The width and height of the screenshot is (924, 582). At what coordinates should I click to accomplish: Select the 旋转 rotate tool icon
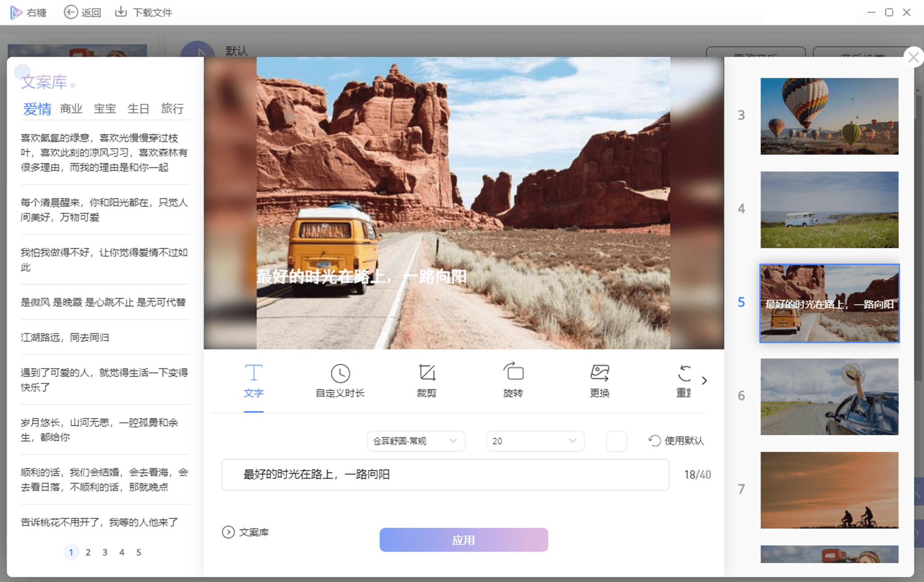tap(513, 372)
